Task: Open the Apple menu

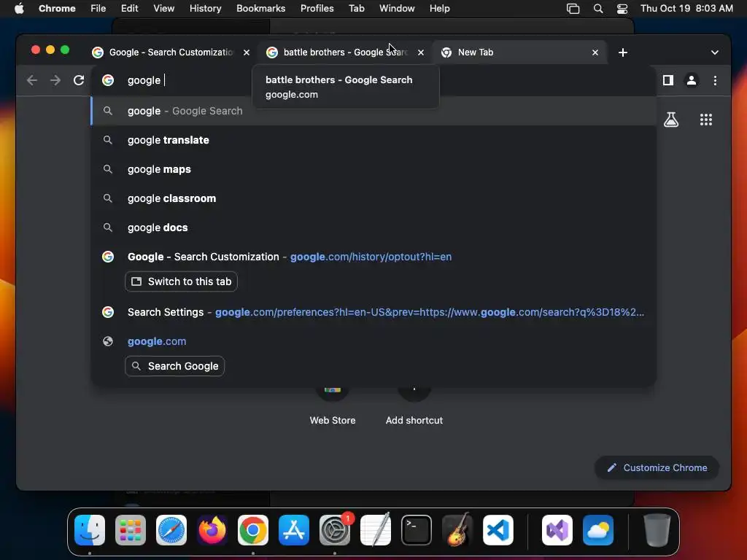Action: click(19, 9)
